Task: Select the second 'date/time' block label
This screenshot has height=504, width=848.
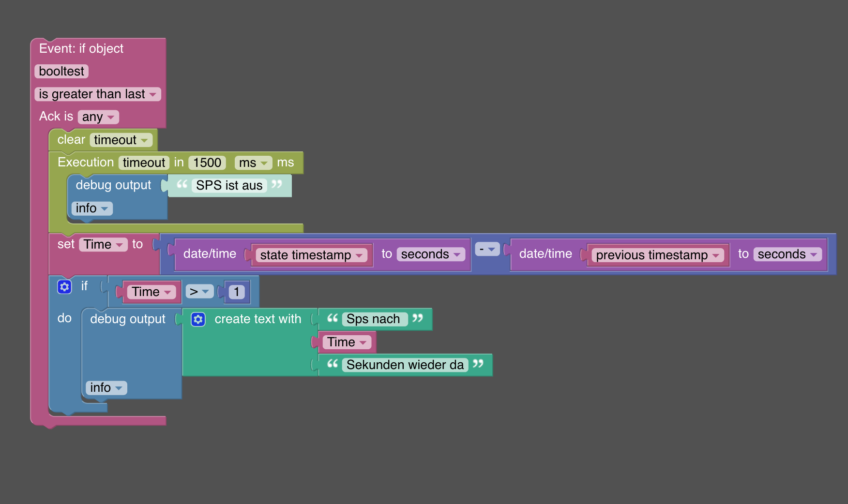Action: tap(545, 254)
